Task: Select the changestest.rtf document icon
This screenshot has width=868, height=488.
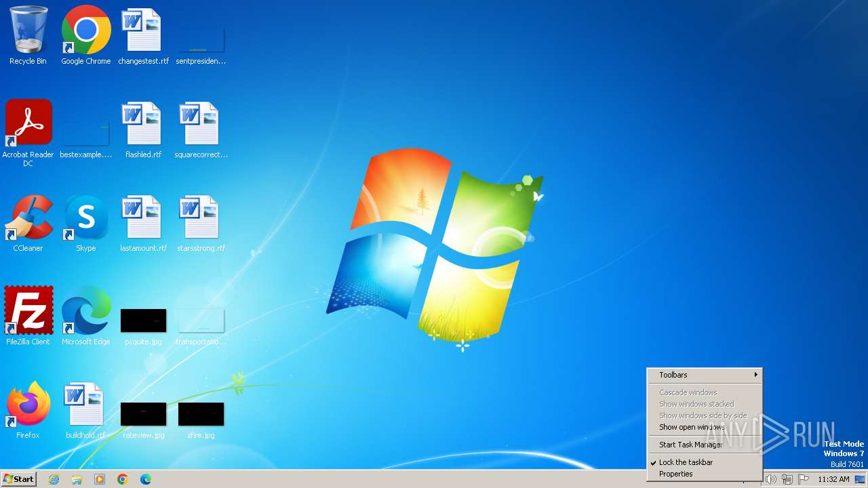Action: click(143, 36)
